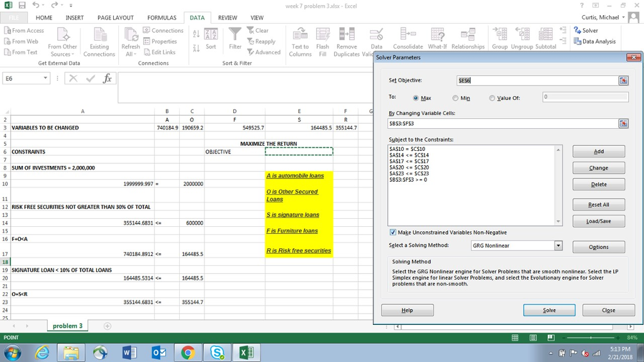644x362 pixels.
Task: Add a new sheet with plus button
Action: (107, 326)
